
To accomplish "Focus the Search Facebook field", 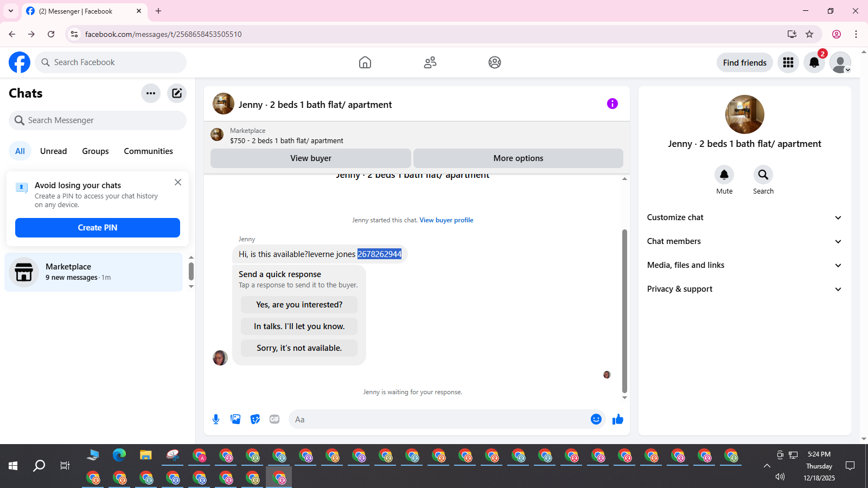I will point(111,62).
